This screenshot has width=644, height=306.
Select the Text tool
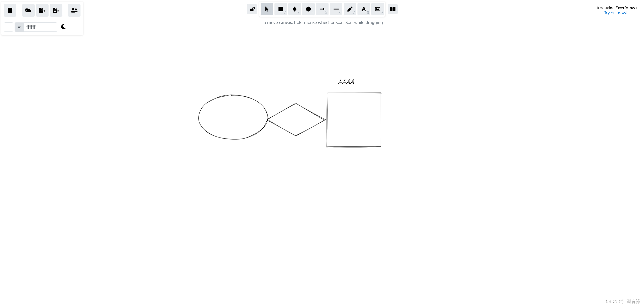(x=364, y=9)
